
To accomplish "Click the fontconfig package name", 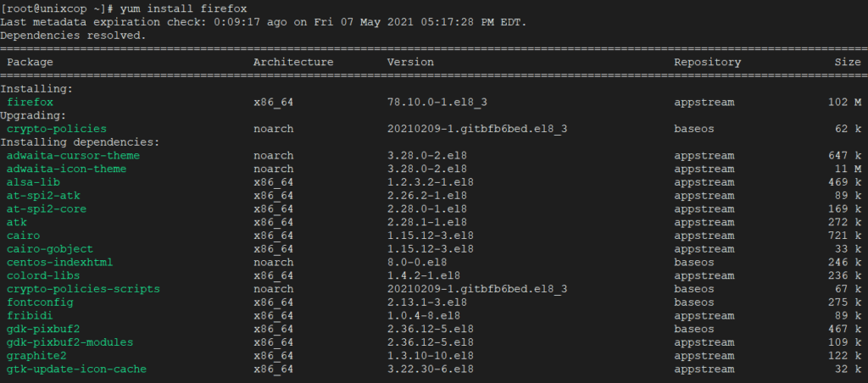I will tap(40, 303).
